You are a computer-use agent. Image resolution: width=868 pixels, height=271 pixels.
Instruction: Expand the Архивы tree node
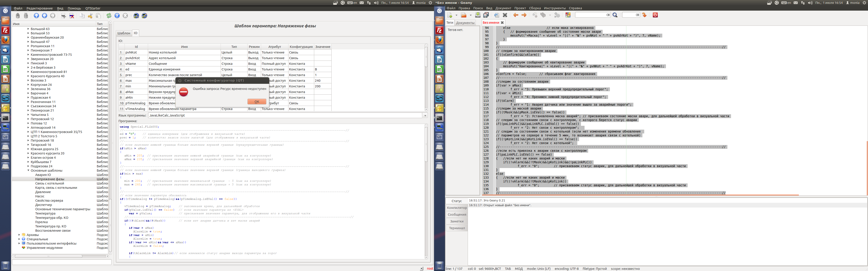[19, 235]
